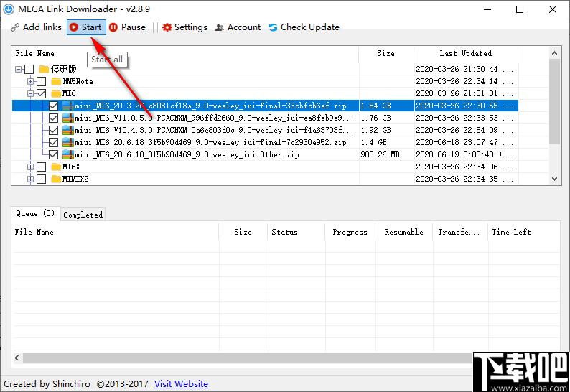The height and width of the screenshot is (392, 570).
Task: Uncheck the iui-Other.zip checkbox
Action: [53, 154]
